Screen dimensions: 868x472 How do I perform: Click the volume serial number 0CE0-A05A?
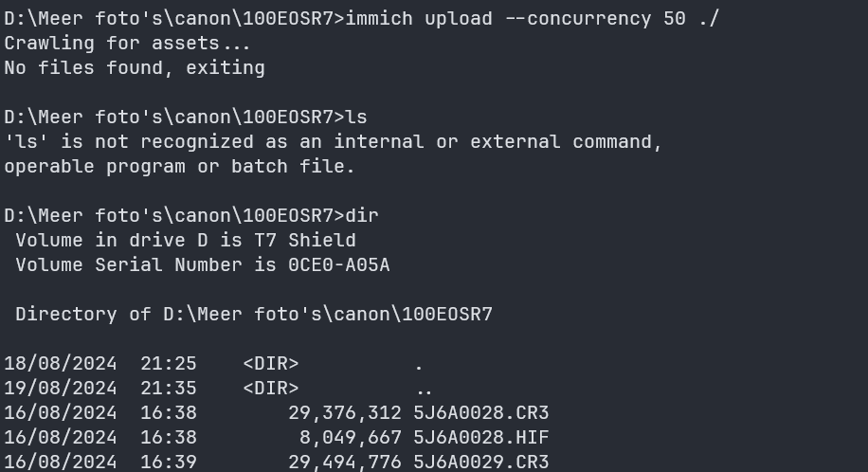click(x=339, y=264)
